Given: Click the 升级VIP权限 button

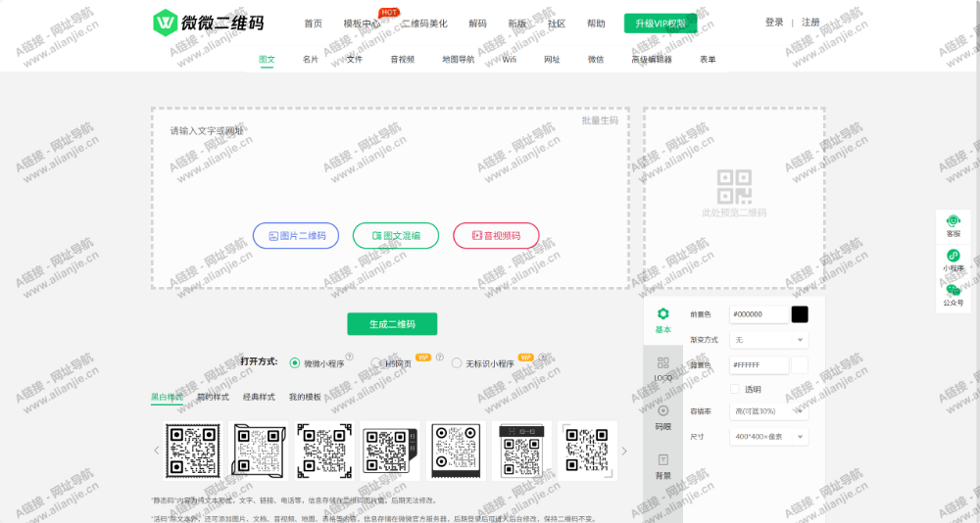Looking at the screenshot, I should tap(661, 24).
